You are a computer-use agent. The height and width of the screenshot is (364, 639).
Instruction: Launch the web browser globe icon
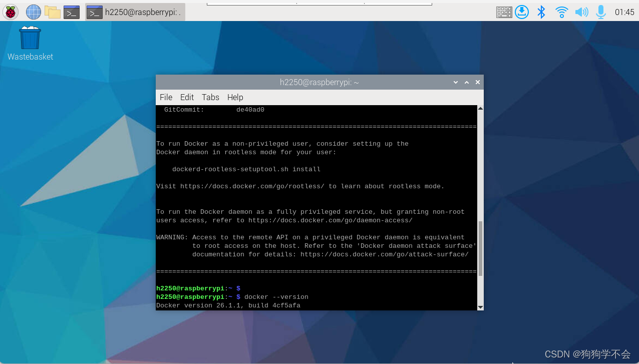click(x=34, y=12)
